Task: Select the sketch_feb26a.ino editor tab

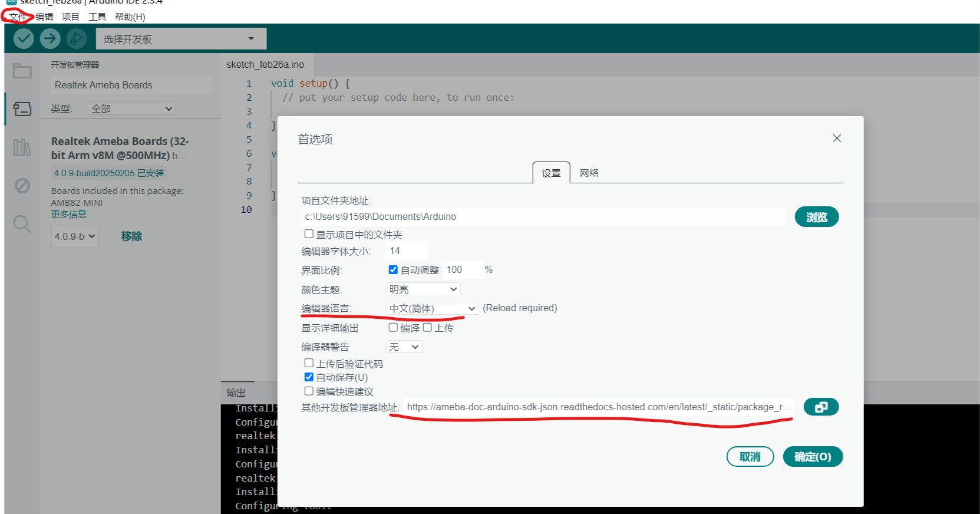Action: pos(266,64)
